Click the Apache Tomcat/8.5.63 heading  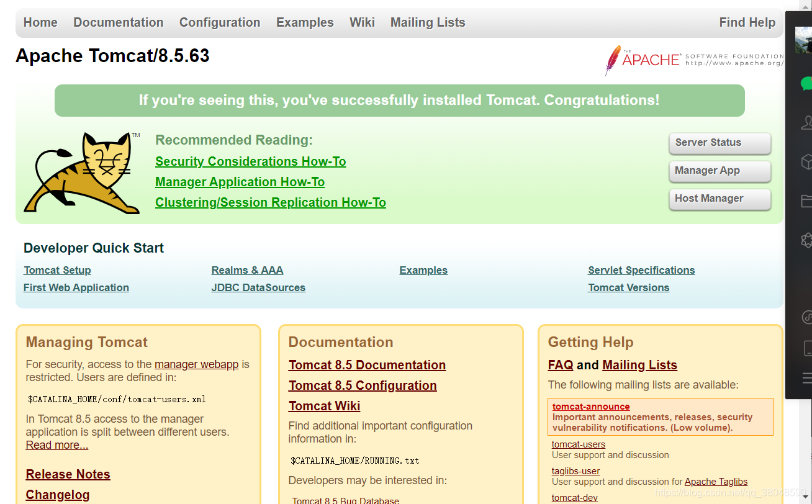(112, 56)
